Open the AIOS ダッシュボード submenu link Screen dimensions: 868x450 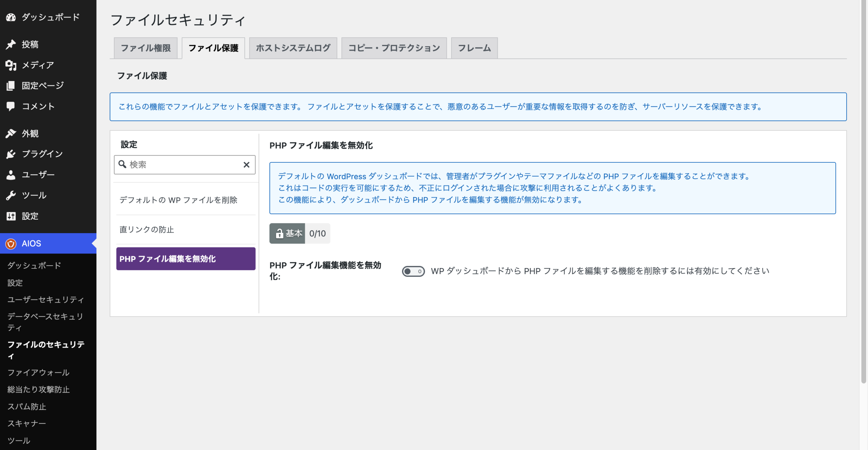pyautogui.click(x=34, y=265)
